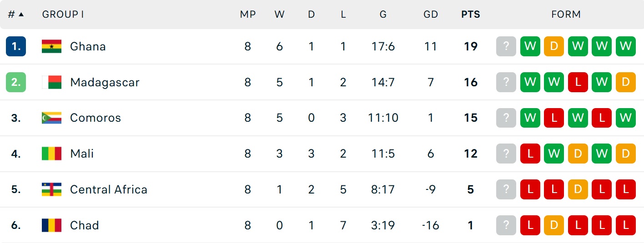Click Ghana's blue rank 1 badge

tap(16, 46)
